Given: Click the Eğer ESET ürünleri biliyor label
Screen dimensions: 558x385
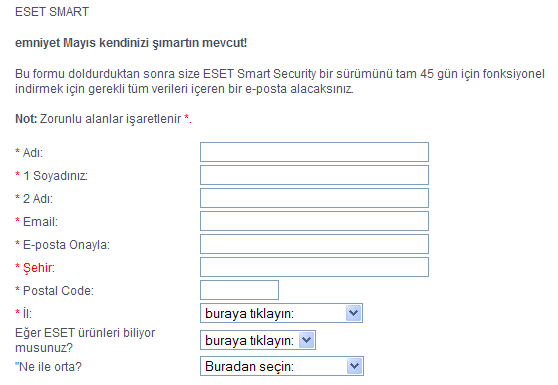Looking at the screenshot, I should 85,340.
